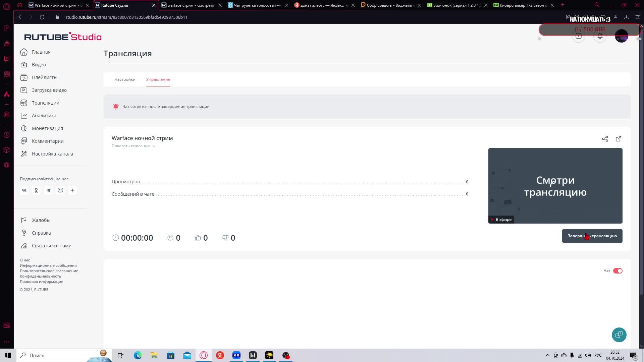Open the support chat bubble button
The image size is (644, 362).
[619, 335]
